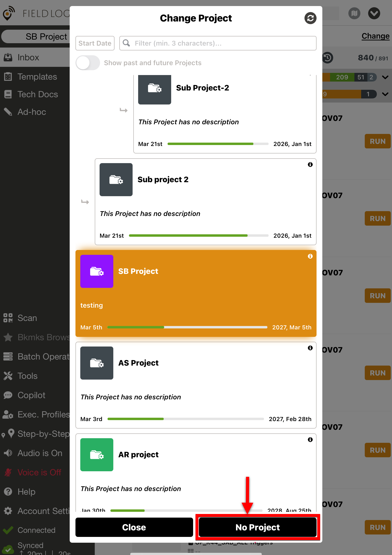Open info icon on Sub project 2 card

(x=310, y=165)
